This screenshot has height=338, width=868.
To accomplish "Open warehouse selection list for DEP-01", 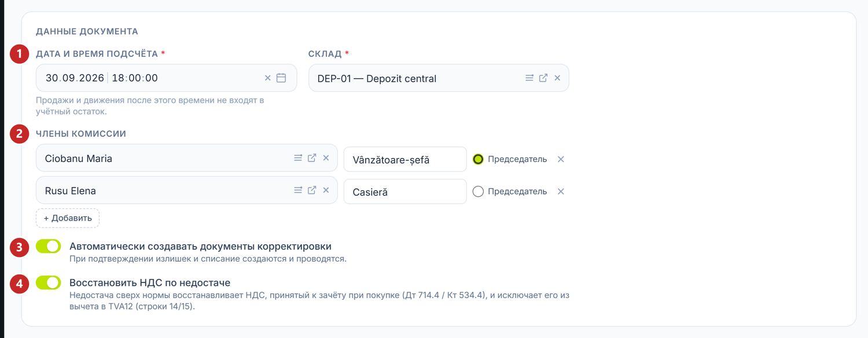I will (x=529, y=78).
